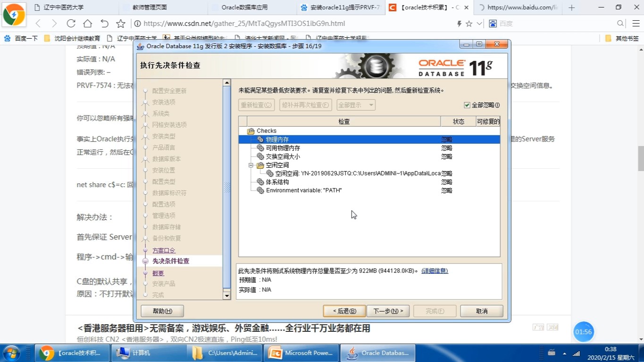The image size is (644, 362).
Task: Click the 下一步 button
Action: pos(388,311)
